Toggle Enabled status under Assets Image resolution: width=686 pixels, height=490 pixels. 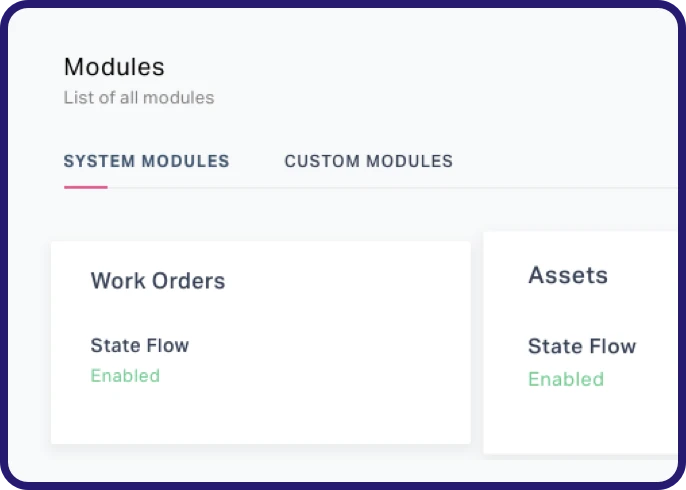pos(566,379)
